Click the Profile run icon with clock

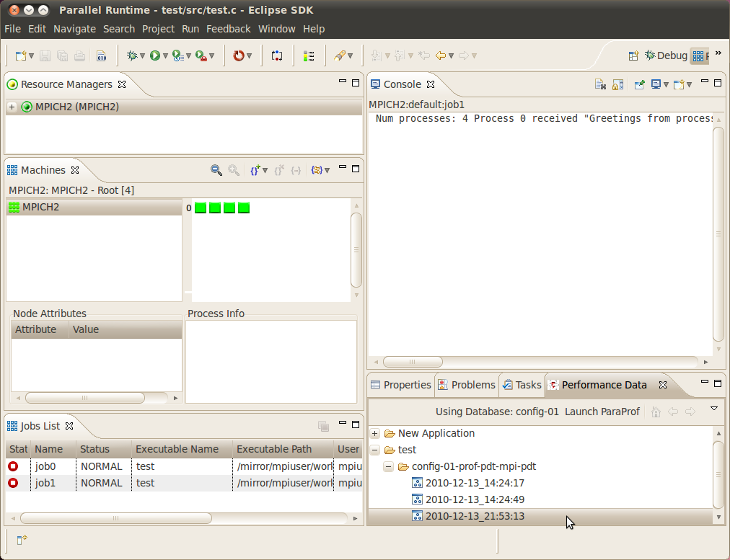tap(178, 55)
